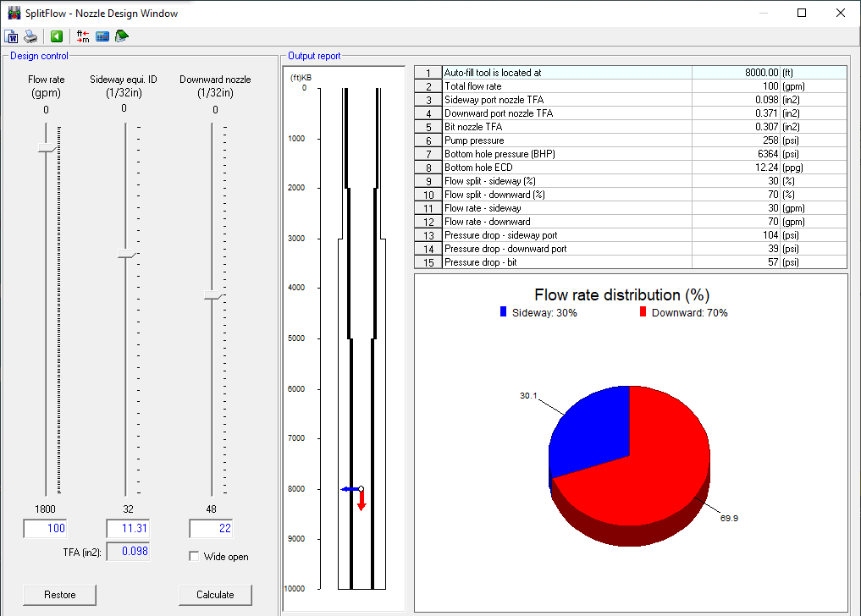The image size is (861, 616).
Task: Click the printer icon in toolbar
Action: pyautogui.click(x=30, y=36)
